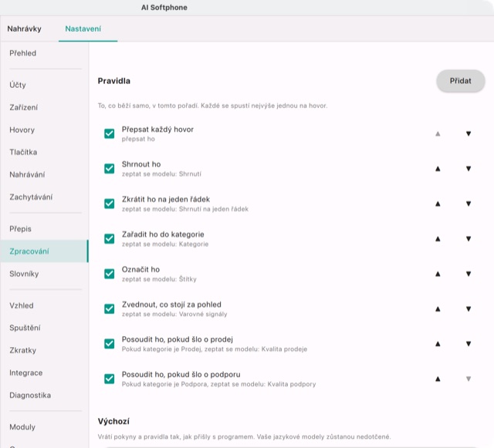Move "Shrnout ho" rule up

[438, 169]
